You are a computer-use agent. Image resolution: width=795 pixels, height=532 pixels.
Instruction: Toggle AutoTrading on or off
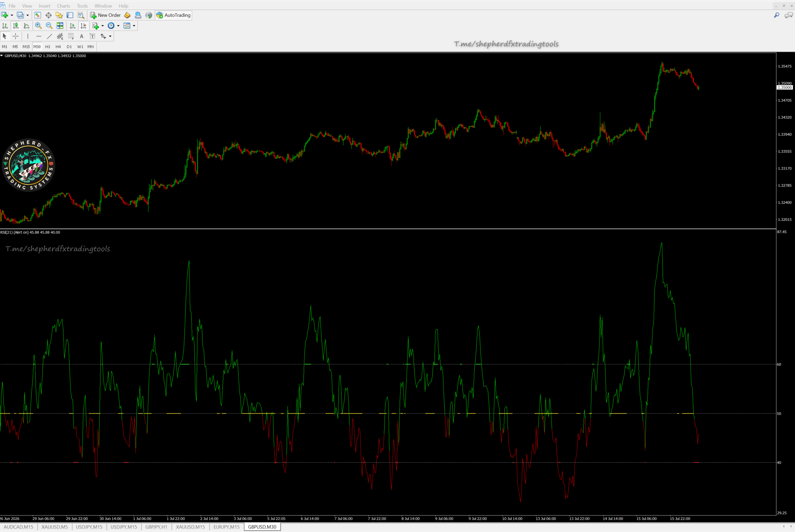coord(174,15)
